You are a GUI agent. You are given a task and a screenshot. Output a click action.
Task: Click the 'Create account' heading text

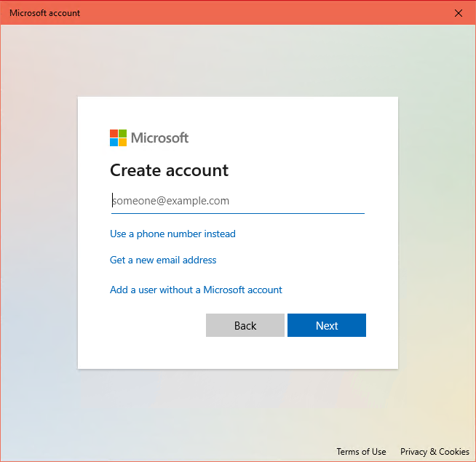pos(169,170)
